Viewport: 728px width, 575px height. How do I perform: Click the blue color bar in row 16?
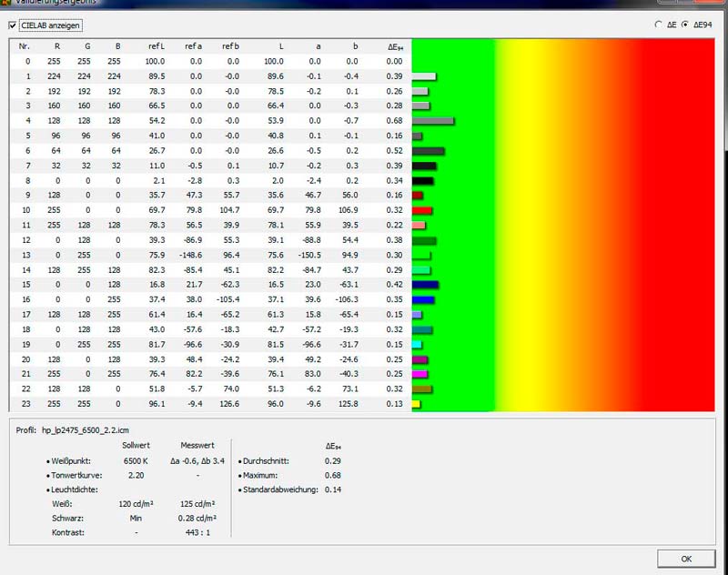tap(424, 299)
